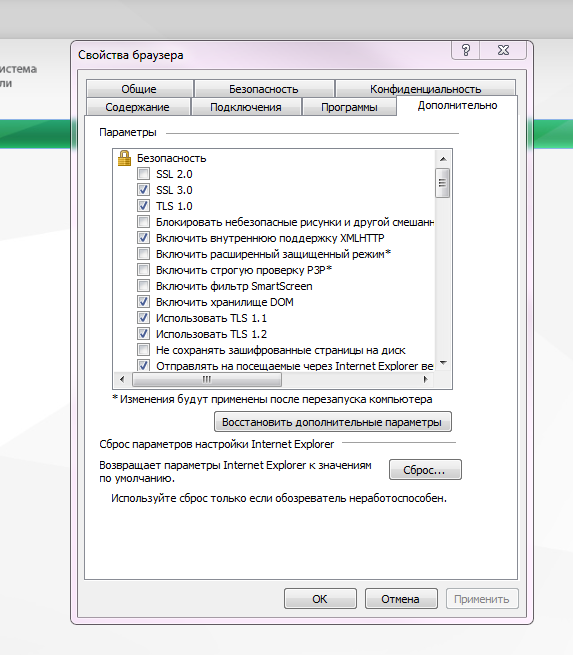573x655 pixels.
Task: Go to the Программы tab
Action: point(349,107)
